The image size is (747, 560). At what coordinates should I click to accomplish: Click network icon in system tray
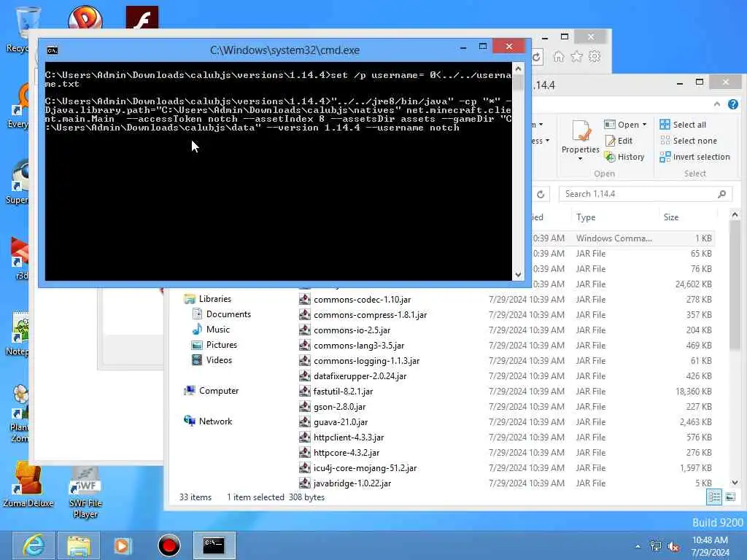tap(656, 546)
